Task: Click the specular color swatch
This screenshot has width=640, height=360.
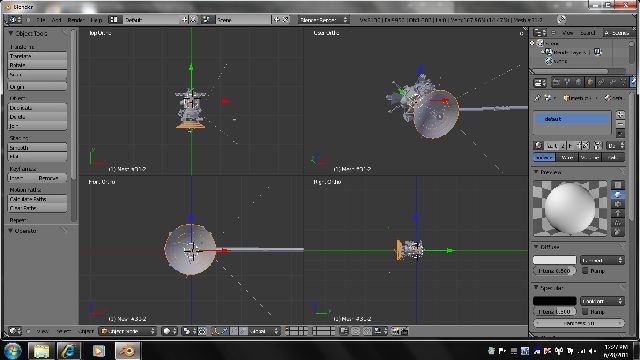Action: tap(554, 301)
